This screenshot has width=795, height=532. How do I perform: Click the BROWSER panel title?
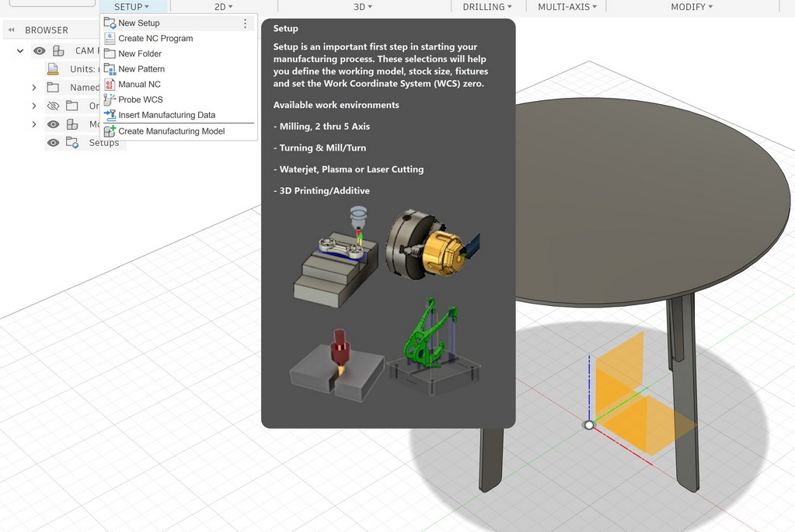coord(47,30)
